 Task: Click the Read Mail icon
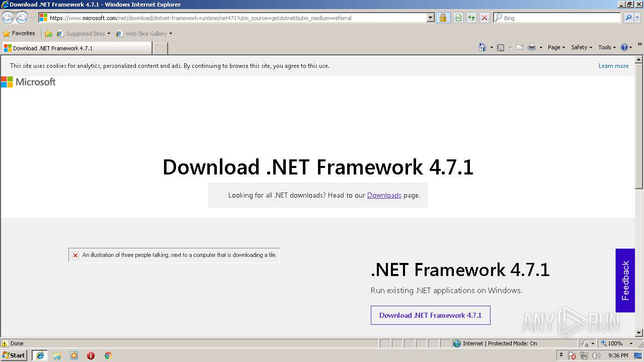[520, 47]
